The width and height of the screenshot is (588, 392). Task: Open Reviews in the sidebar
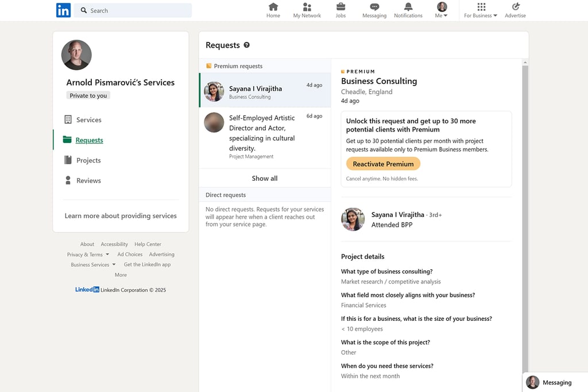point(88,180)
